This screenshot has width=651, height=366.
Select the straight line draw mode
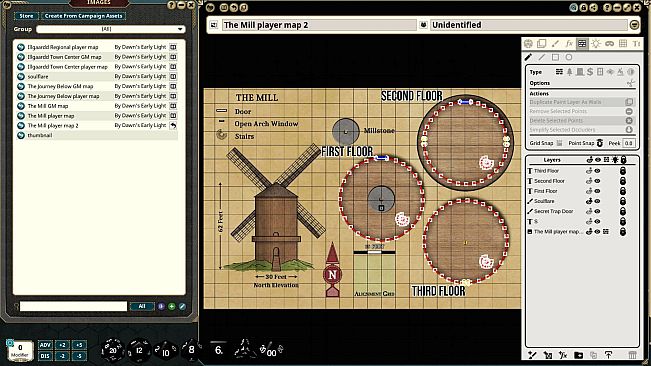pyautogui.click(x=542, y=57)
